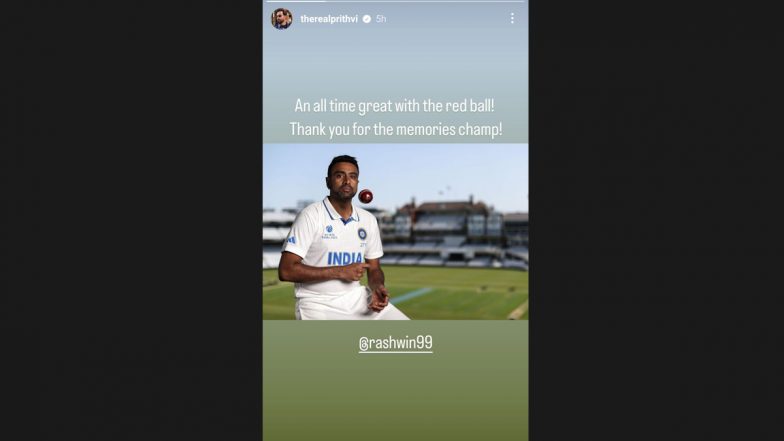Click the BCCI crest on the jersey
Viewport: 784px width, 441px height.
coord(362,234)
